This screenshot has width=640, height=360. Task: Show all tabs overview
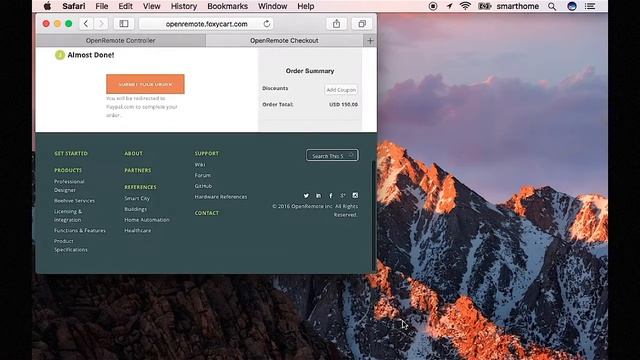tap(362, 24)
